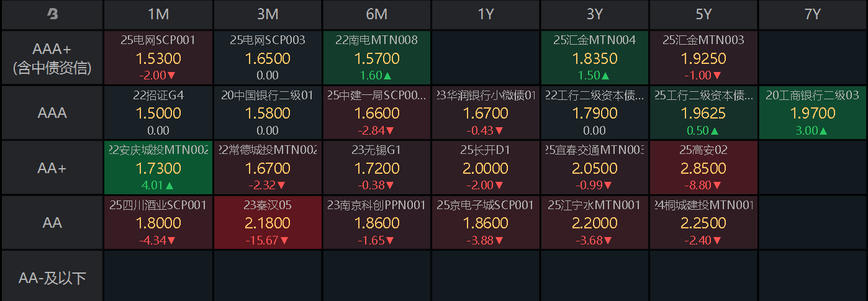Click the 25江宁水MTN001 bond tile
The width and height of the screenshot is (868, 301).
(x=594, y=222)
